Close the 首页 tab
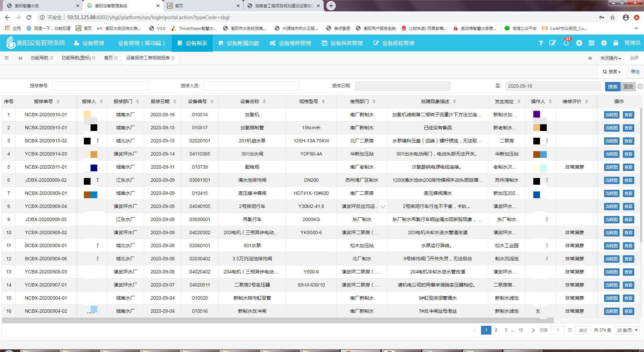This screenshot has height=352, width=644. tap(116, 58)
